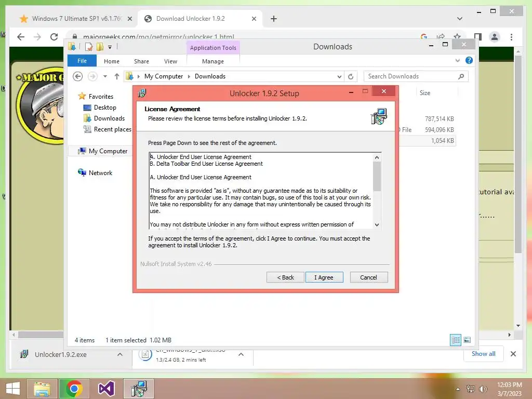The width and height of the screenshot is (532, 399).
Task: Open Windows ISO download options chevron
Action: click(241, 354)
